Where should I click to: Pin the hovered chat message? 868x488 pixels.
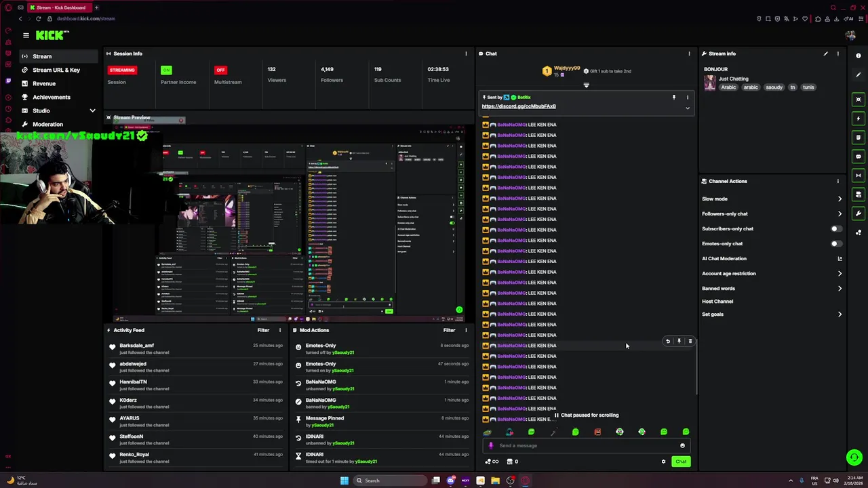(x=679, y=342)
